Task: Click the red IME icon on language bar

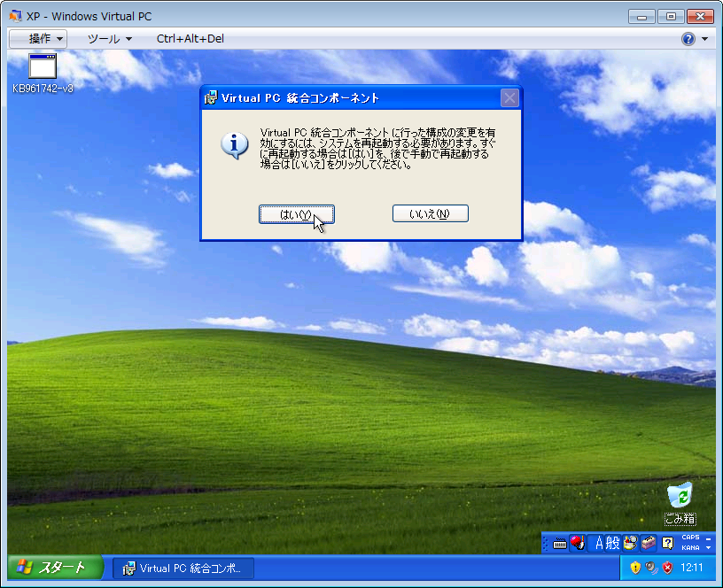Action: [x=578, y=543]
